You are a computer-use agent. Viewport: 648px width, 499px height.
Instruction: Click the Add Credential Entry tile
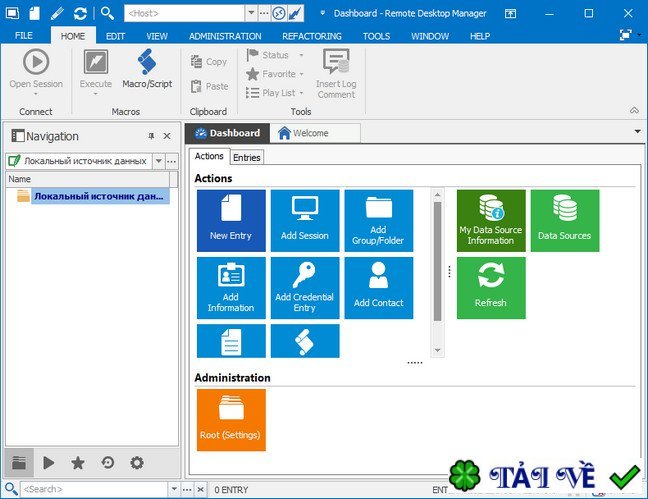click(305, 288)
